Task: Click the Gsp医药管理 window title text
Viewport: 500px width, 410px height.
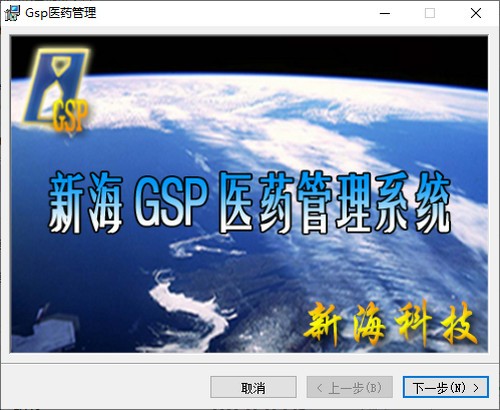Action: 61,13
